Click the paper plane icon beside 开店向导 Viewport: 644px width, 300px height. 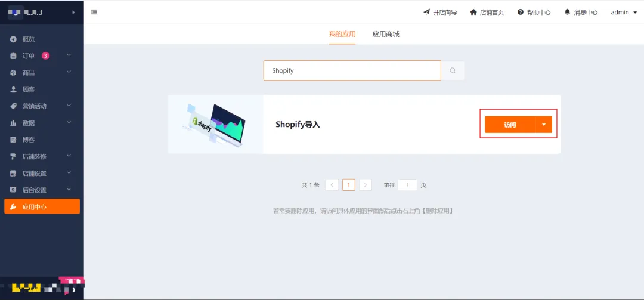pyautogui.click(x=426, y=12)
